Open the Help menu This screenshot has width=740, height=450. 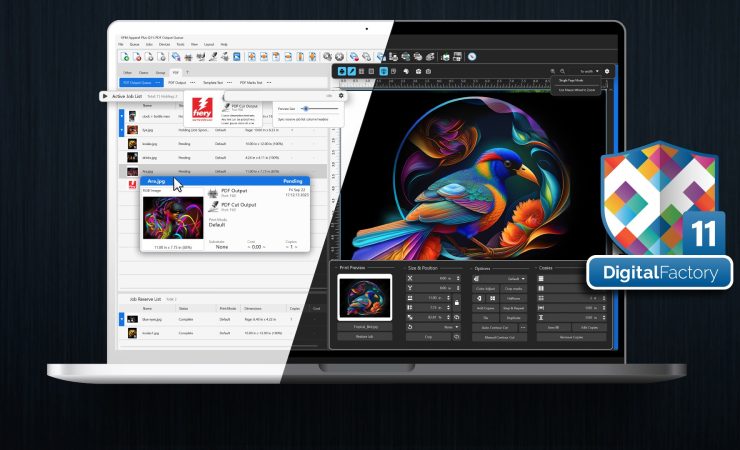click(x=224, y=44)
